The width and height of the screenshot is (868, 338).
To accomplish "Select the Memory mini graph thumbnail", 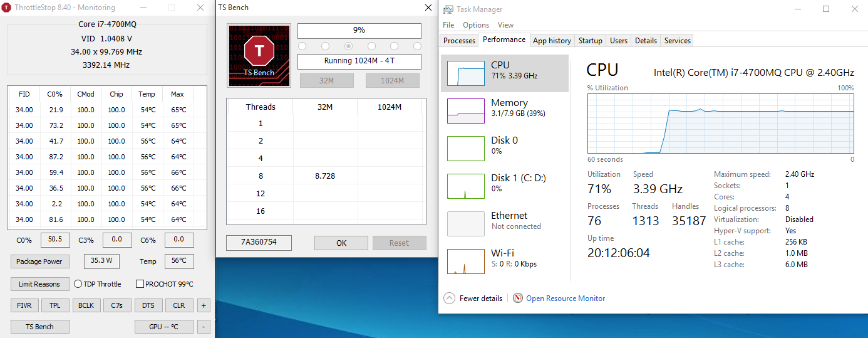I will (465, 111).
